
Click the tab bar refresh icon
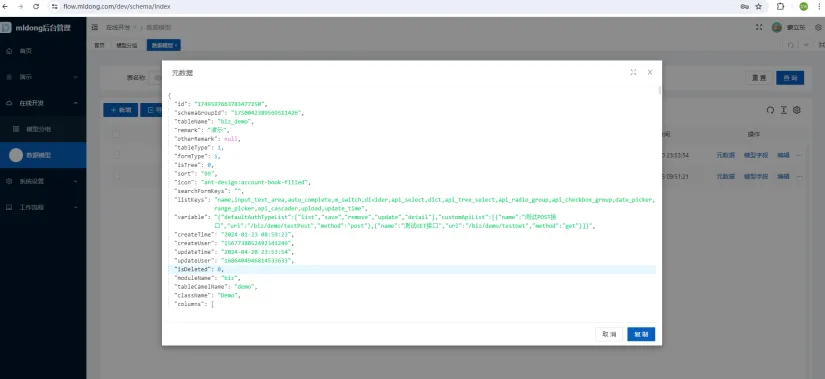[791, 45]
